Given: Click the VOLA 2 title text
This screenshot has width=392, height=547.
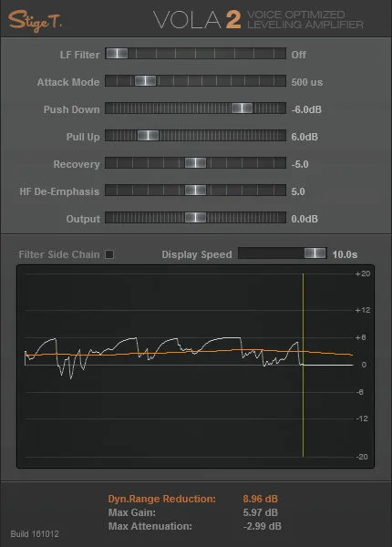Looking at the screenshot, I should [197, 20].
